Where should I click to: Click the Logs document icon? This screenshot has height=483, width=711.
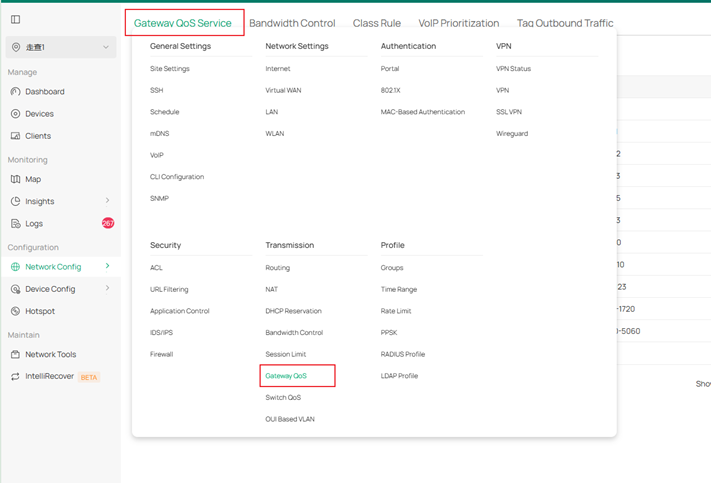[x=15, y=224]
